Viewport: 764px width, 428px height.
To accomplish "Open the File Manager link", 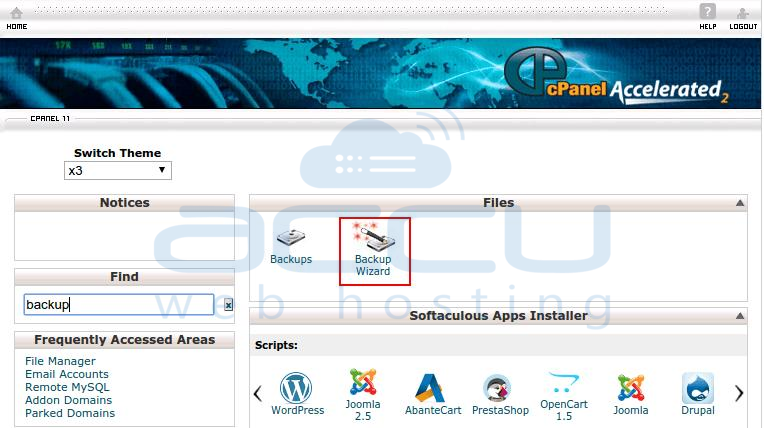I will 60,361.
